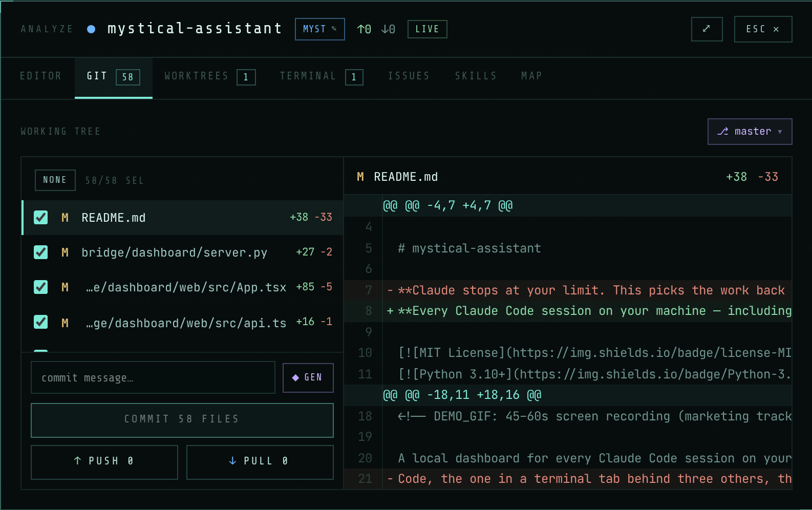This screenshot has height=510, width=812.
Task: Click line 20 local dashboard text
Action: [594, 458]
